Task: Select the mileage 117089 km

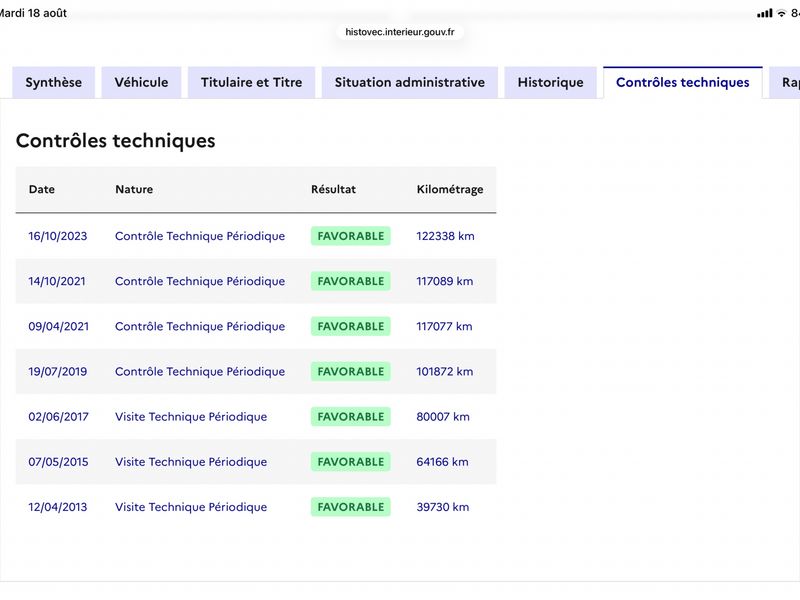Action: [445, 281]
